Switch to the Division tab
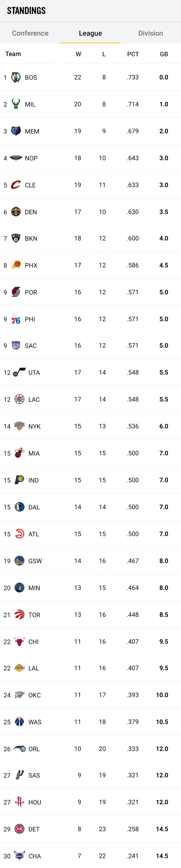Viewport: 181px width, 868px height. pyautogui.click(x=150, y=33)
